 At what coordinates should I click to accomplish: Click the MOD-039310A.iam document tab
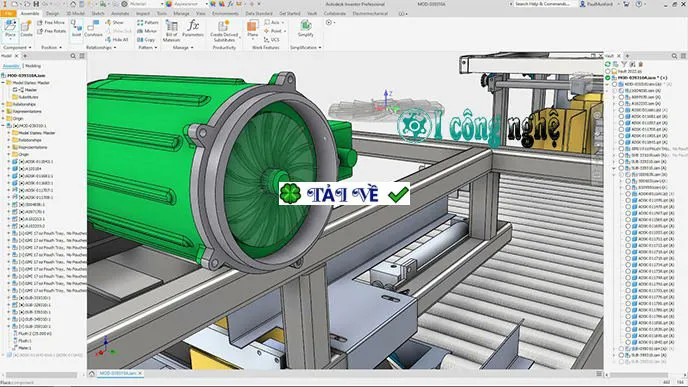(x=117, y=373)
